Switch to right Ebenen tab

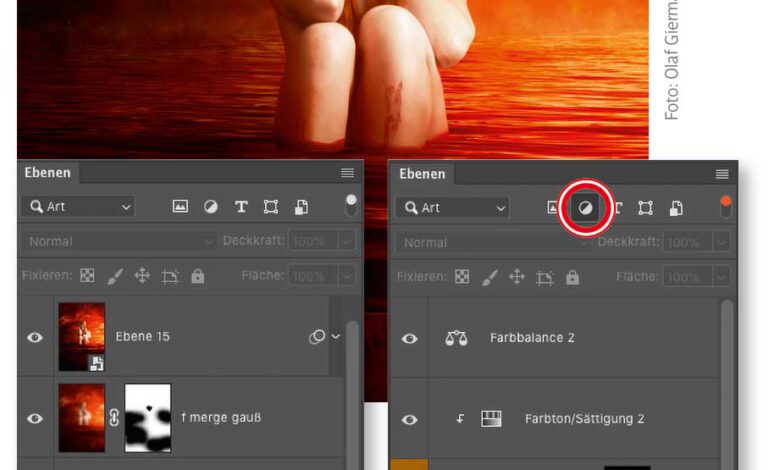(x=422, y=174)
